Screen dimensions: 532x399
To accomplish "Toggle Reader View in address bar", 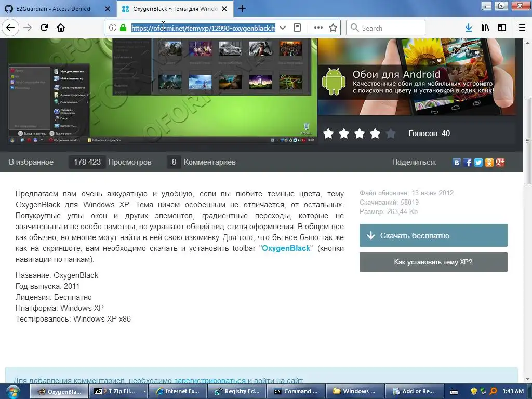I will tap(297, 28).
